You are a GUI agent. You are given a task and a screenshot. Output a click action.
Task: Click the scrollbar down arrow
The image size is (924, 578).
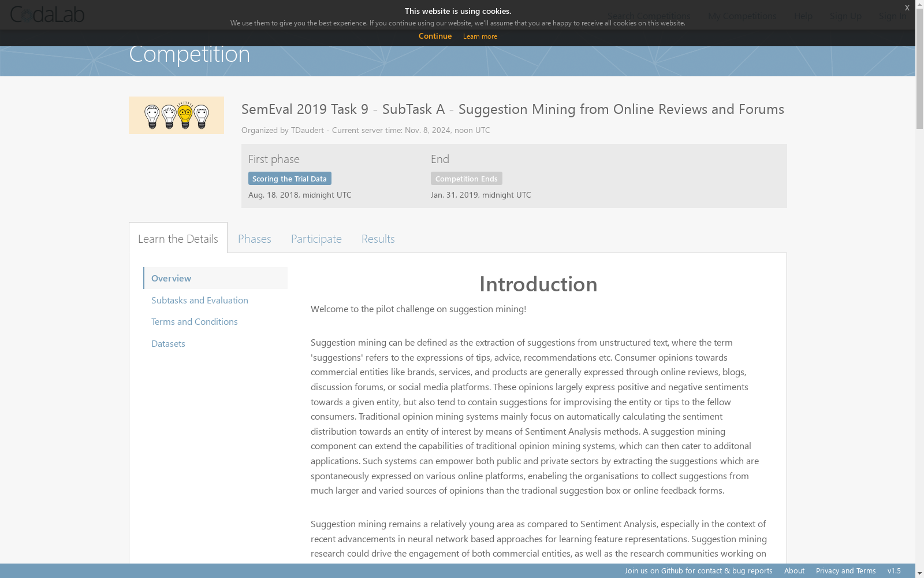pos(919,573)
